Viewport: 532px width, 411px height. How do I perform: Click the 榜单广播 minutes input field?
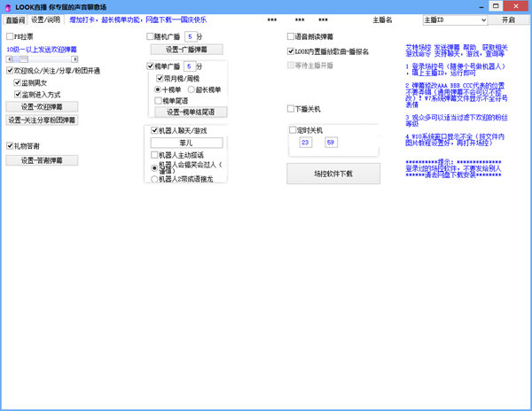pos(190,66)
